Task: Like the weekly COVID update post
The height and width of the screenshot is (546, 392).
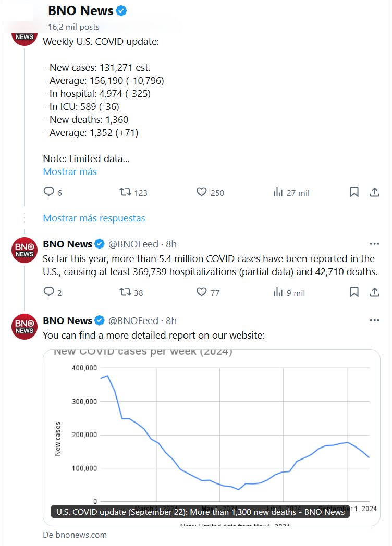Action: (202, 192)
